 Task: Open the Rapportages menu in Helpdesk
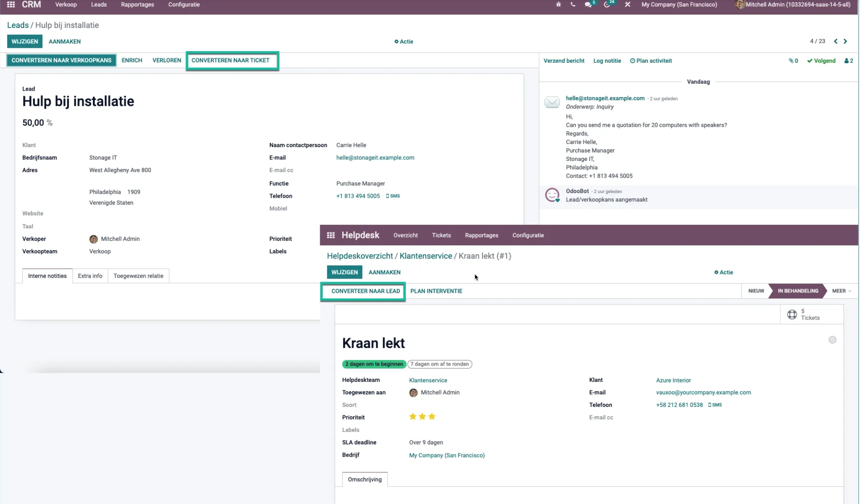pyautogui.click(x=481, y=235)
